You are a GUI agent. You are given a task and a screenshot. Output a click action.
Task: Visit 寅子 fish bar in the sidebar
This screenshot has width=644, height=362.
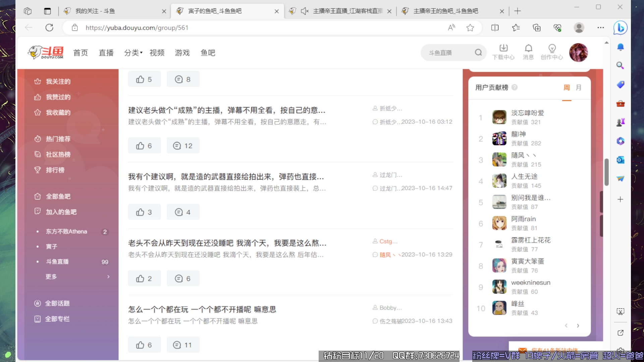[52, 246]
